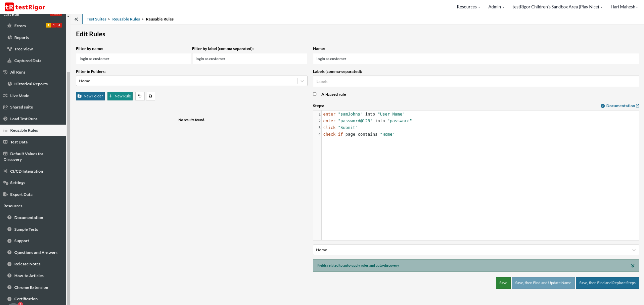Enable the AI-based rule checkbox
644x305 pixels.
[315, 94]
